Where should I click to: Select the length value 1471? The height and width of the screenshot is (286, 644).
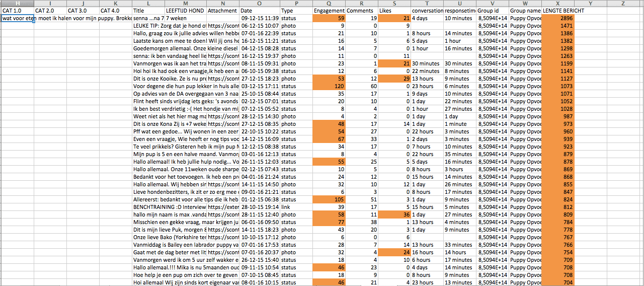pyautogui.click(x=558, y=26)
